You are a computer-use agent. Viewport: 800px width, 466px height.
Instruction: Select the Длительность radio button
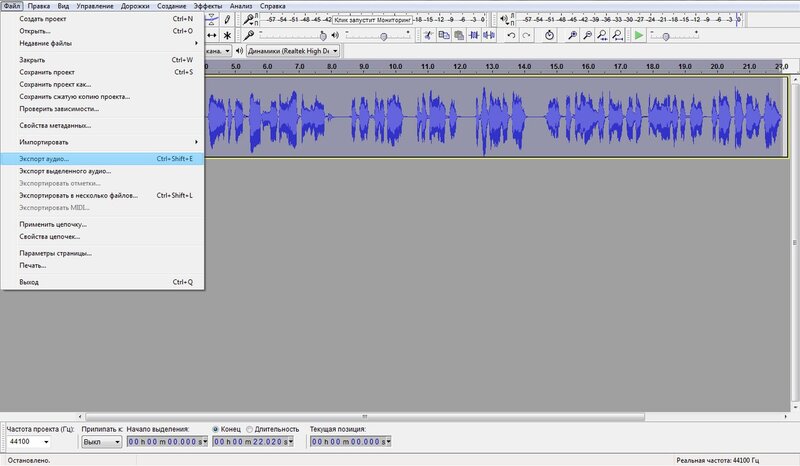click(x=249, y=429)
